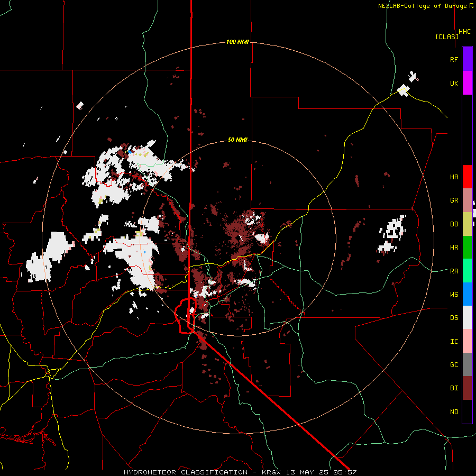Click the ND black legend swatch

pos(467,411)
